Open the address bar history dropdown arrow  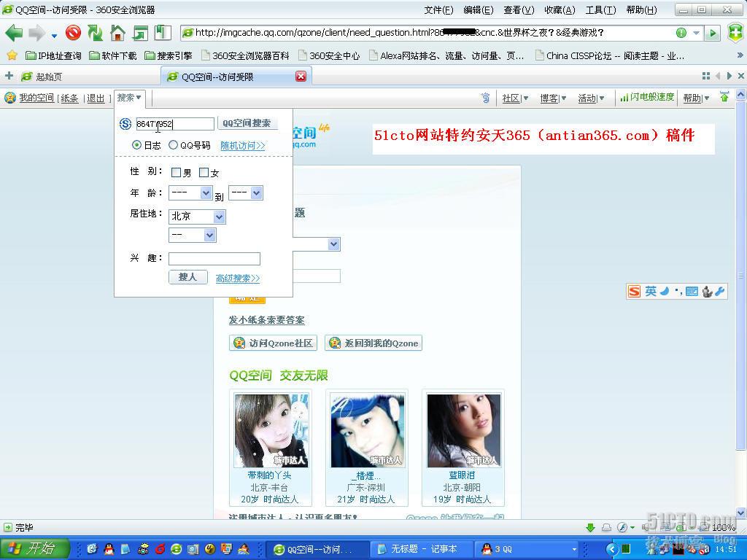696,33
